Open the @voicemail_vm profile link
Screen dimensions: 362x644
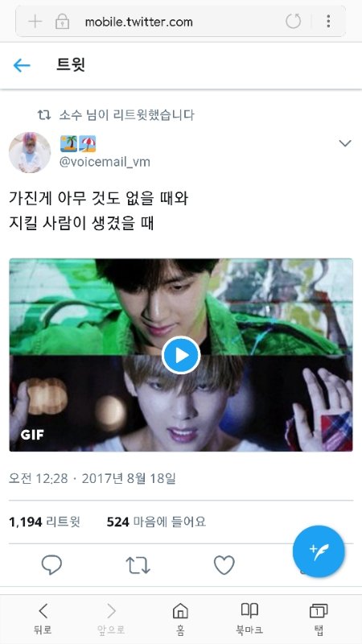[x=105, y=162]
